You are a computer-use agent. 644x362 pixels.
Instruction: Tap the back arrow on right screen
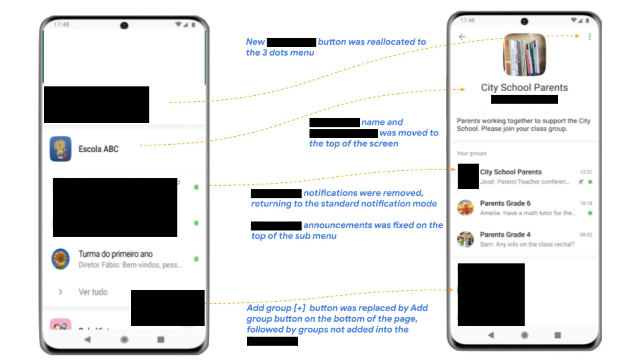tap(464, 36)
